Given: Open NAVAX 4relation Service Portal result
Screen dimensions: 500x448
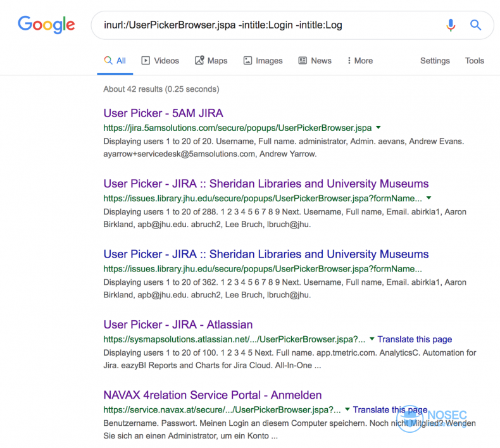Looking at the screenshot, I should pyautogui.click(x=213, y=395).
